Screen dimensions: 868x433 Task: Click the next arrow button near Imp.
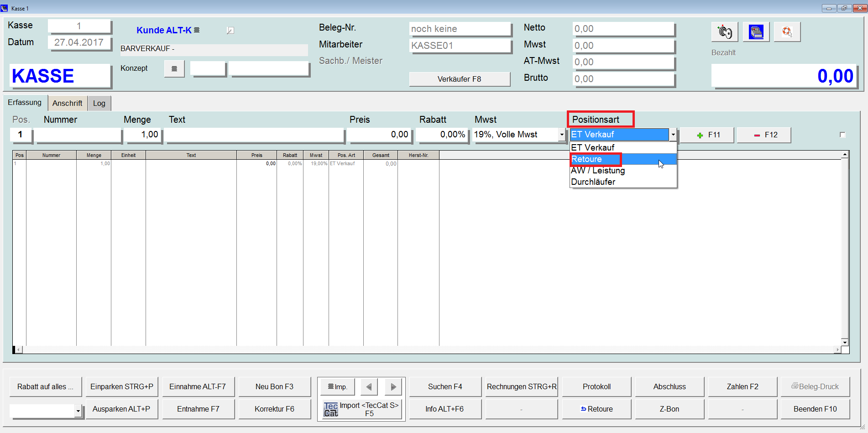393,387
